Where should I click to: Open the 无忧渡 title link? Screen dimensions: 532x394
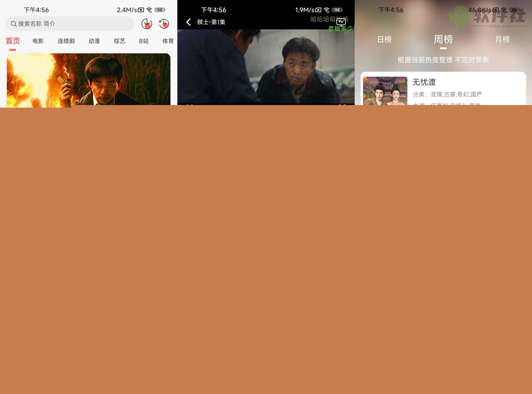pos(424,82)
